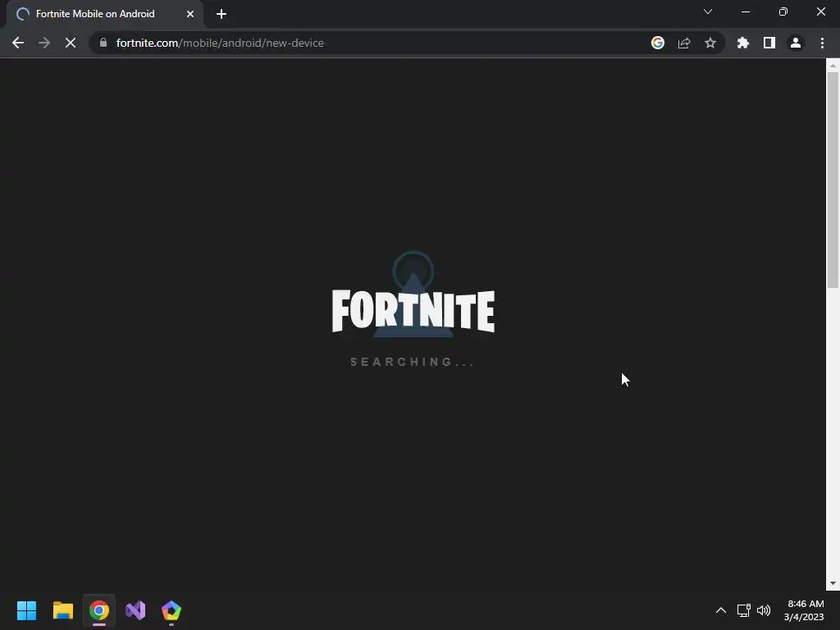
Task: Open the Chrome profile menu
Action: pos(796,43)
